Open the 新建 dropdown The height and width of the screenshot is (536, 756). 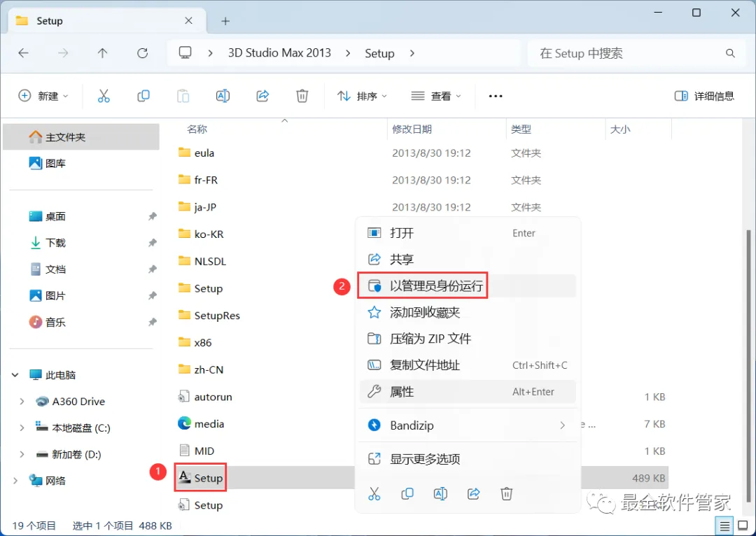click(43, 96)
